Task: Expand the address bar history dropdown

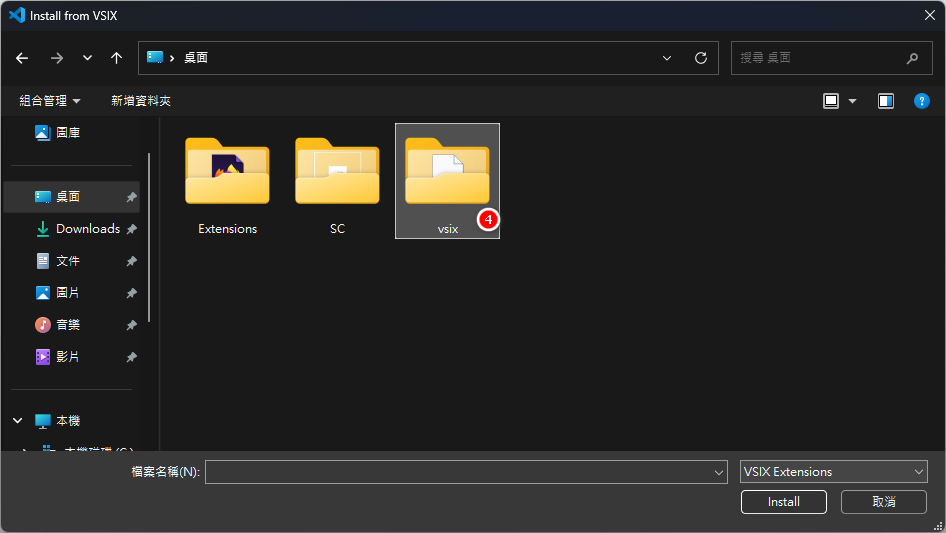Action: tap(667, 58)
